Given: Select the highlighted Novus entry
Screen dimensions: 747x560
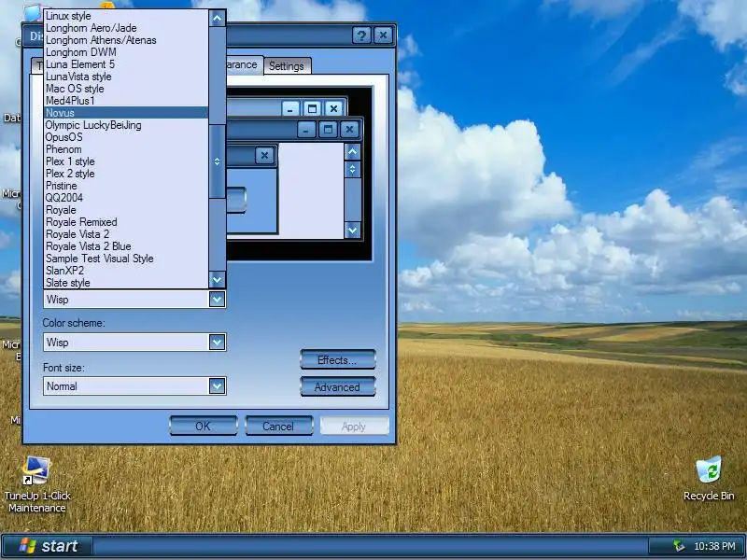Looking at the screenshot, I should coord(126,113).
